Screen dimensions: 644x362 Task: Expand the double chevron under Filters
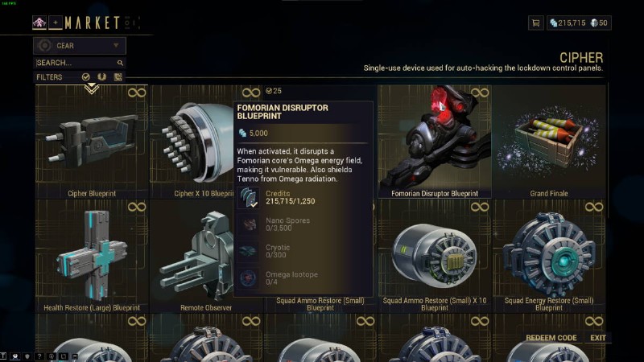coord(91,88)
